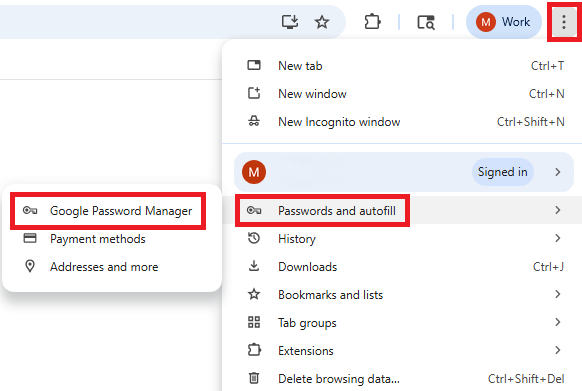Image resolution: width=582 pixels, height=391 pixels.
Task: Click the Ctrl+Shift+N shortcut text
Action: coord(530,122)
